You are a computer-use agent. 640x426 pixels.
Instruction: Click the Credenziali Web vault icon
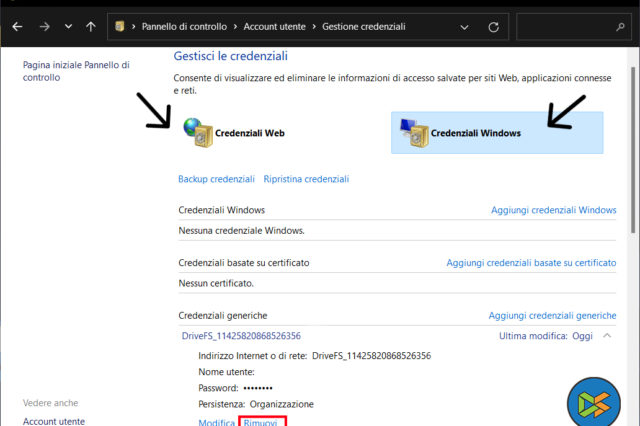pos(198,133)
